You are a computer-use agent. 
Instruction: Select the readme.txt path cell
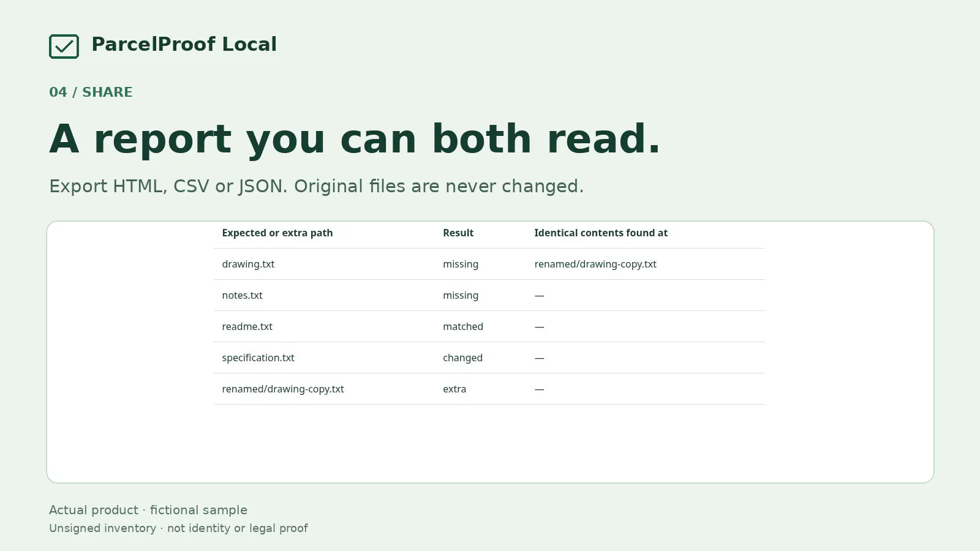[247, 326]
